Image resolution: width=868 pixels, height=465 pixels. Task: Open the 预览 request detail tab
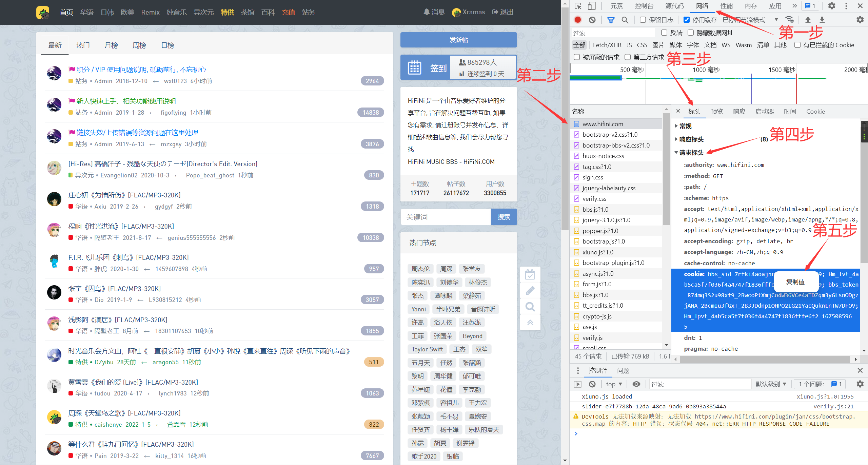point(716,112)
